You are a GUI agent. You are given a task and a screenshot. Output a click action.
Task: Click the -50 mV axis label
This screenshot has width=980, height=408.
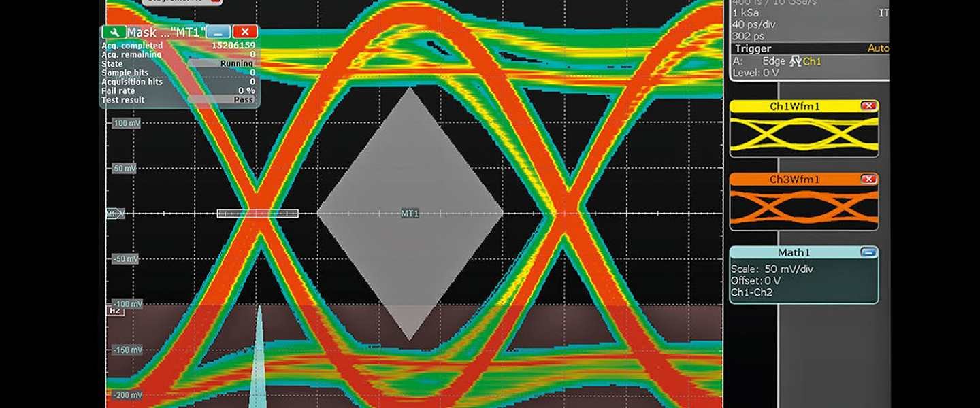(124, 259)
